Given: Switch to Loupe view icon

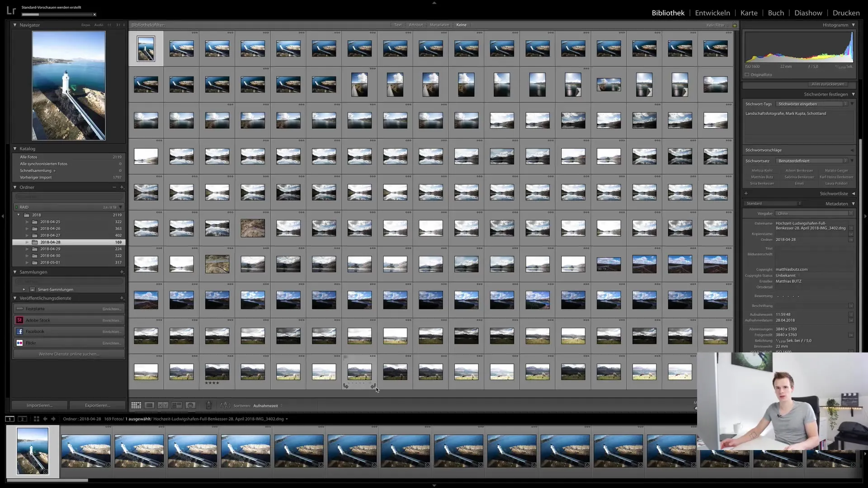Looking at the screenshot, I should pos(149,405).
